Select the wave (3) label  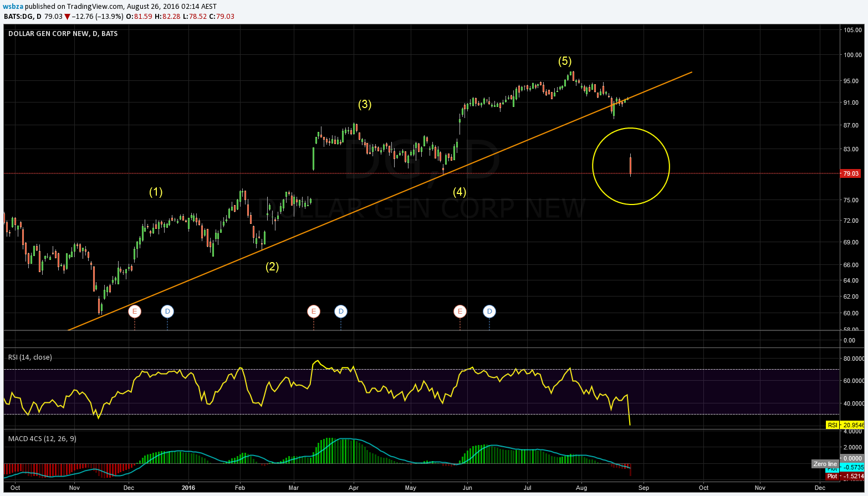[x=364, y=104]
